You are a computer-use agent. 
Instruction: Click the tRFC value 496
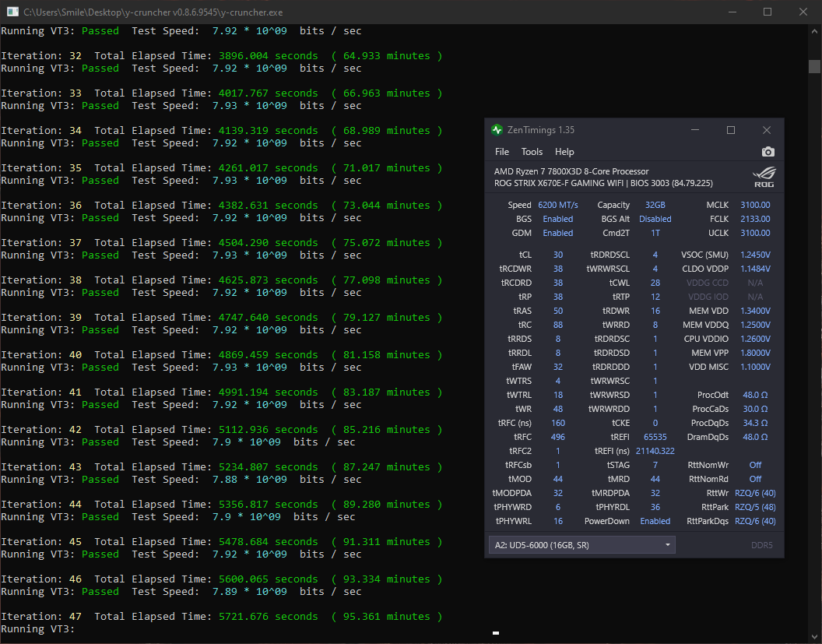pyautogui.click(x=558, y=437)
